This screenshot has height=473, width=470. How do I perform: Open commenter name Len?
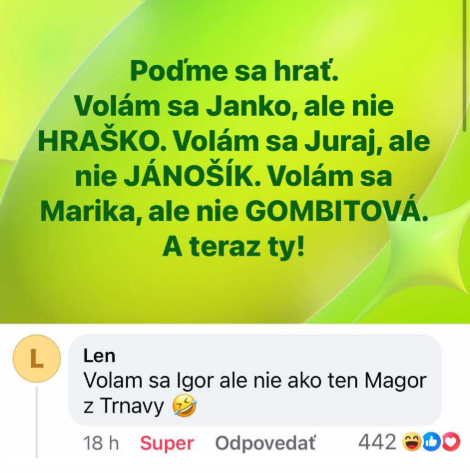[x=99, y=356]
